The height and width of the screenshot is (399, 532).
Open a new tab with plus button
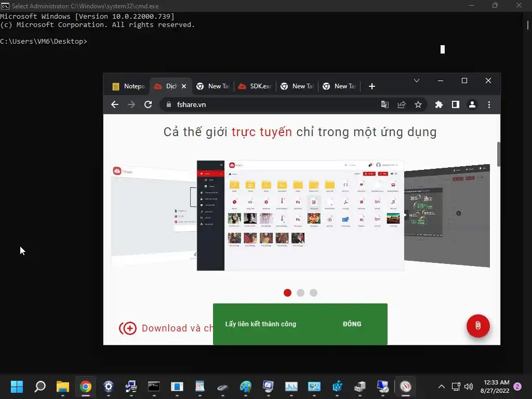[372, 86]
